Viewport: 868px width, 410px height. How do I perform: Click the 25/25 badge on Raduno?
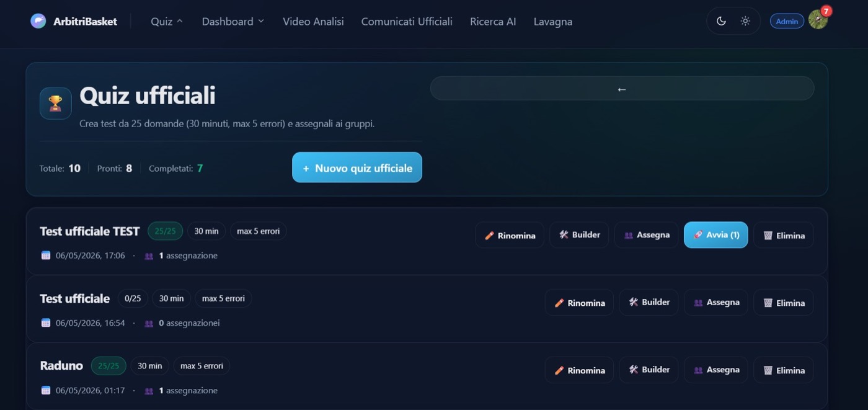click(x=108, y=366)
